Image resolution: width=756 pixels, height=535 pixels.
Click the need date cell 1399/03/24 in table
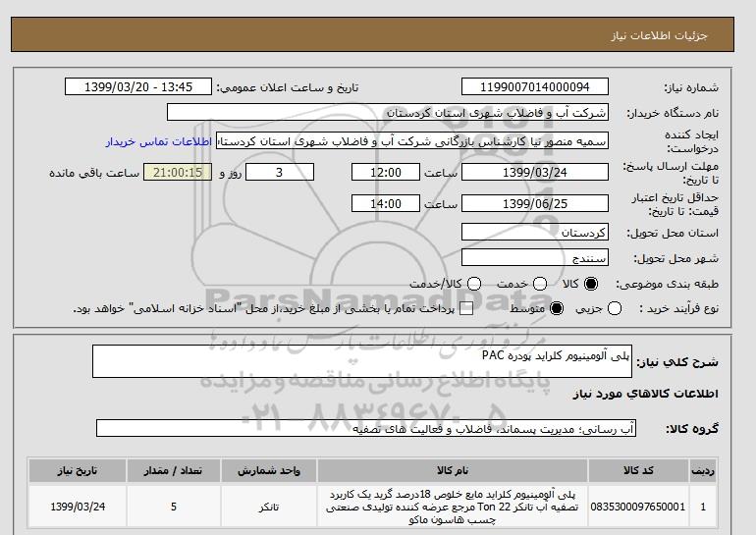(x=78, y=508)
